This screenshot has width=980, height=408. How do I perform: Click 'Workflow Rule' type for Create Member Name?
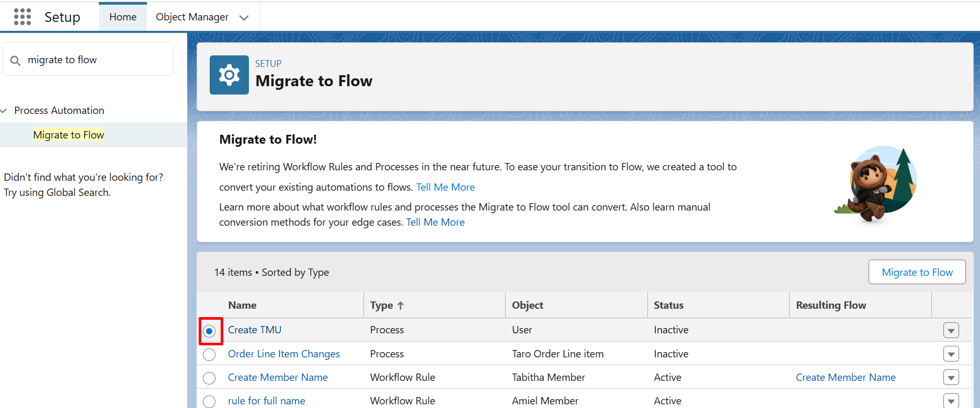402,377
